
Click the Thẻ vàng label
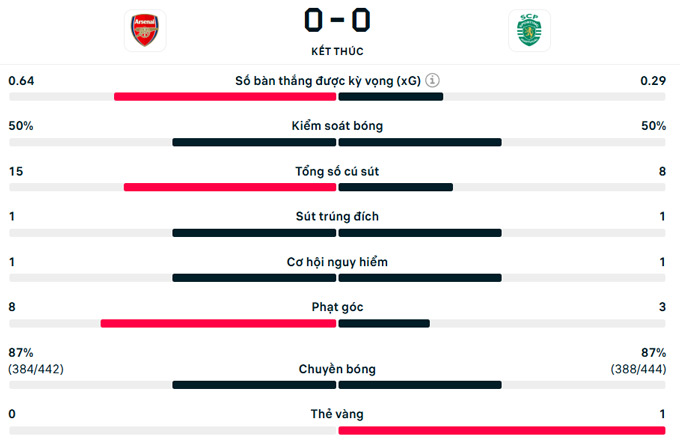click(337, 414)
